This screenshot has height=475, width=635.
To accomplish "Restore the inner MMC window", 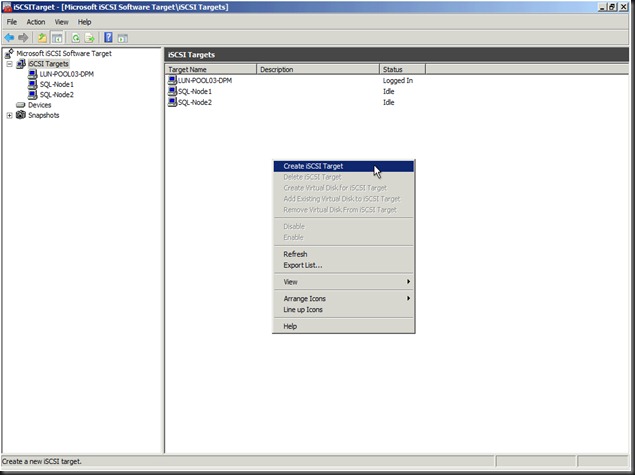I will [x=612, y=7].
